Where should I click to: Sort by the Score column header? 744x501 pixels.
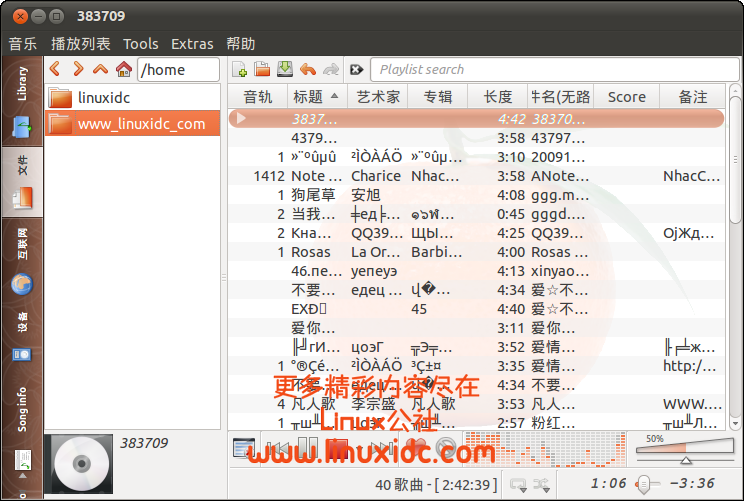626,97
